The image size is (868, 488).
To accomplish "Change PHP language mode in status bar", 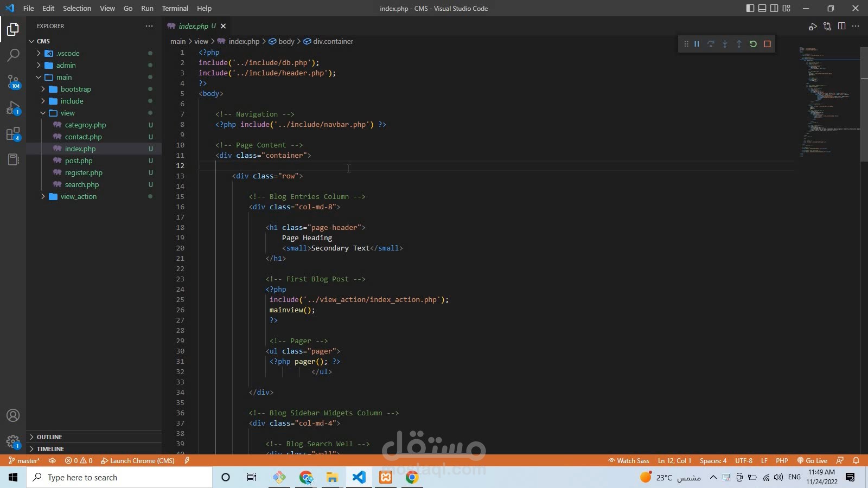I will click(782, 461).
